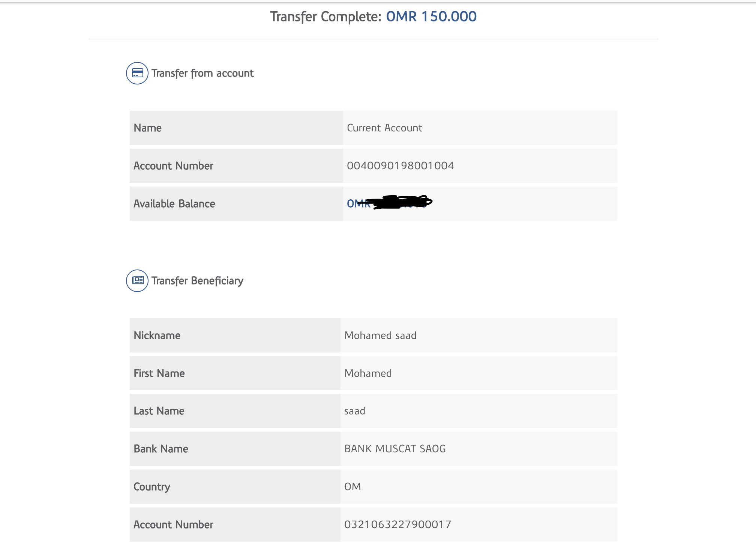Click the Nickname row label
The width and height of the screenshot is (756, 542).
pyautogui.click(x=157, y=336)
